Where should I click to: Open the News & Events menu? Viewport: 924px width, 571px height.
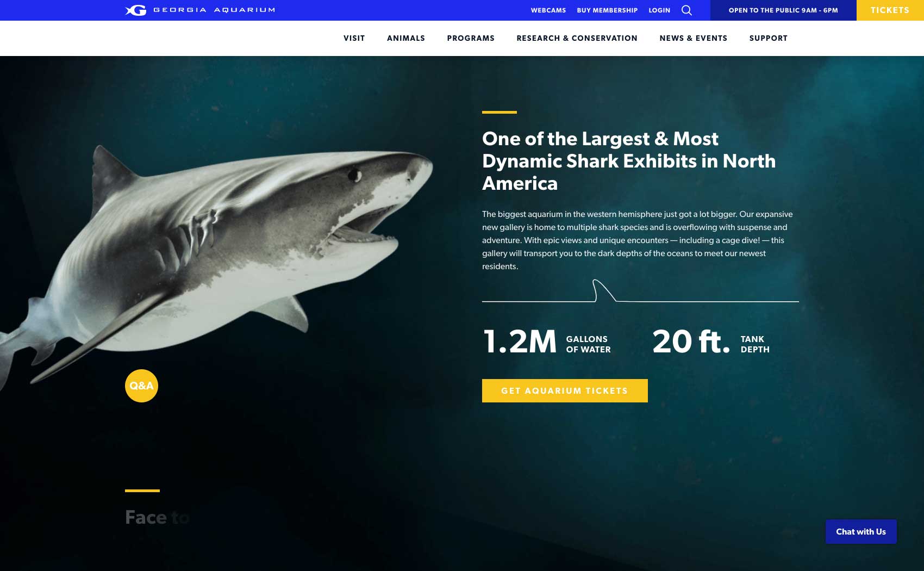point(693,38)
